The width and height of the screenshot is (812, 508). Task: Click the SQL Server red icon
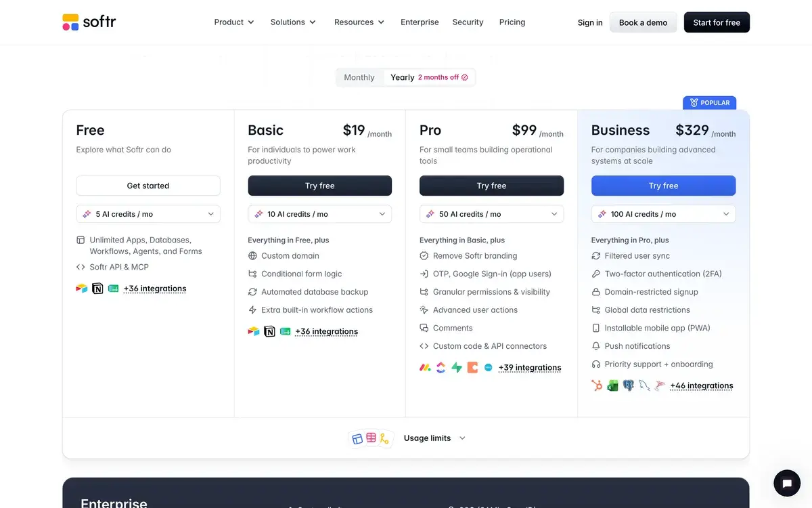pos(660,385)
